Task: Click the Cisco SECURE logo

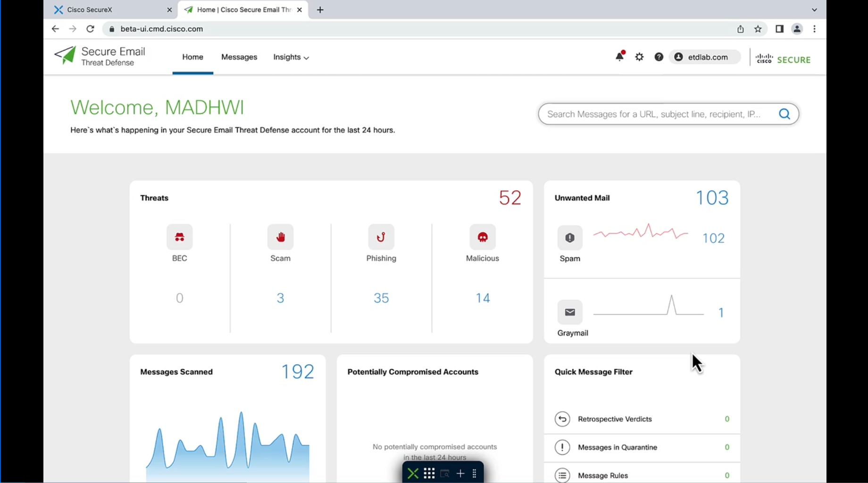Action: (x=783, y=58)
